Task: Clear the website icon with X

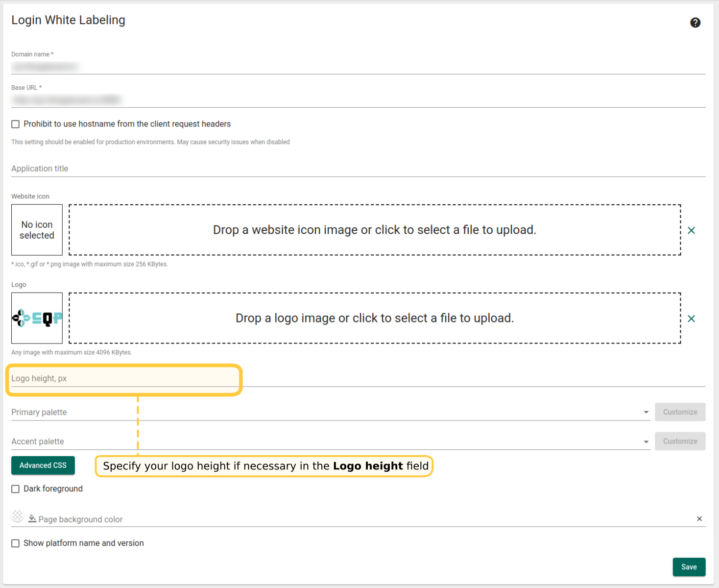Action: pos(691,230)
